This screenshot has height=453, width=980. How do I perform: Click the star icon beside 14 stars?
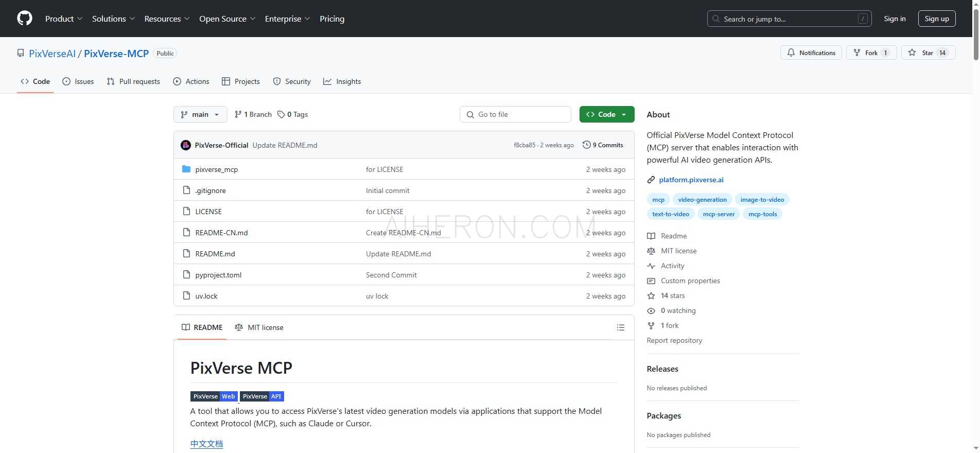coord(651,295)
